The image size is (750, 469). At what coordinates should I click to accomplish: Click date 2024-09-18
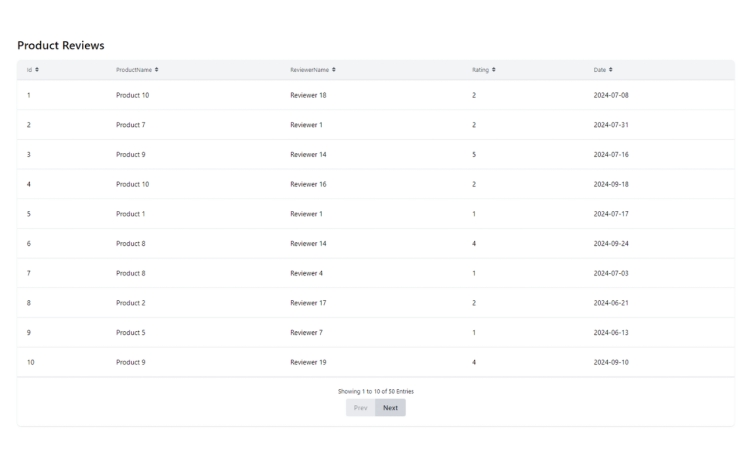pyautogui.click(x=611, y=184)
